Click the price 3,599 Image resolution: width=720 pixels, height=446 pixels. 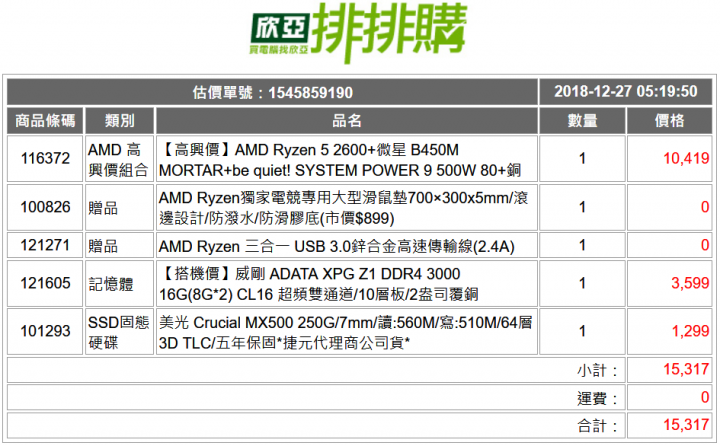[690, 283]
